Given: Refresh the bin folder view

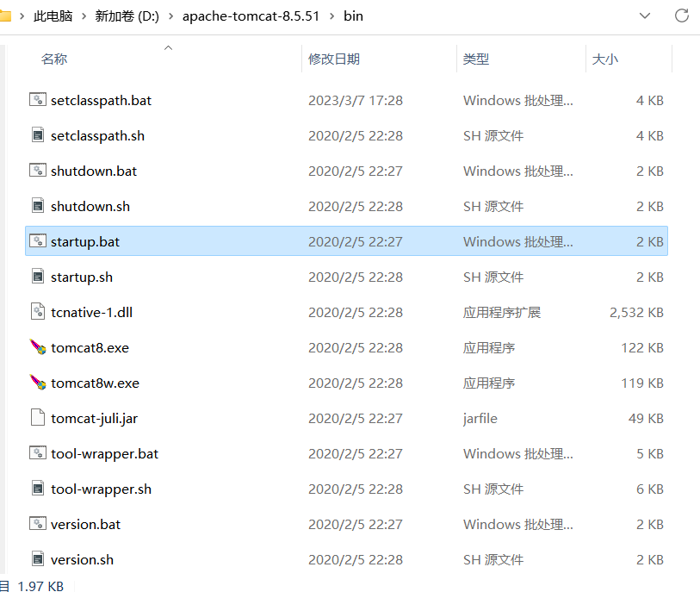Looking at the screenshot, I should coord(681,16).
